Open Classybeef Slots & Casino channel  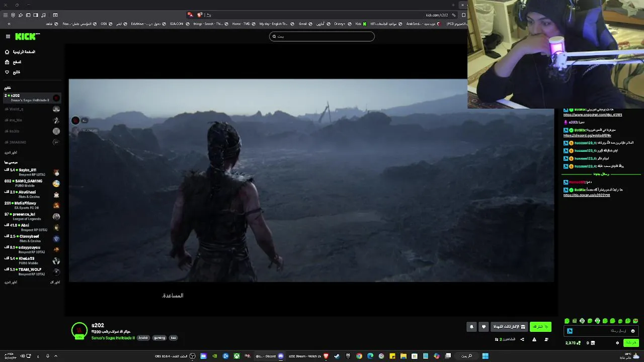(32, 238)
